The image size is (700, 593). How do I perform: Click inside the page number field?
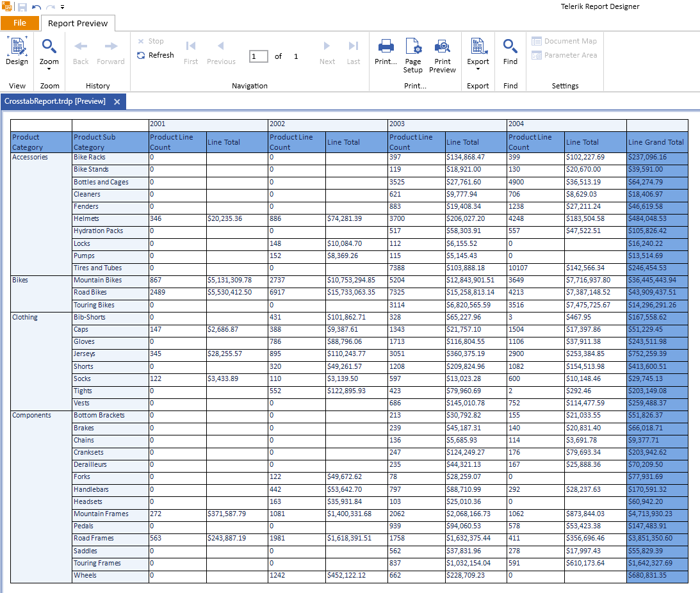[258, 56]
